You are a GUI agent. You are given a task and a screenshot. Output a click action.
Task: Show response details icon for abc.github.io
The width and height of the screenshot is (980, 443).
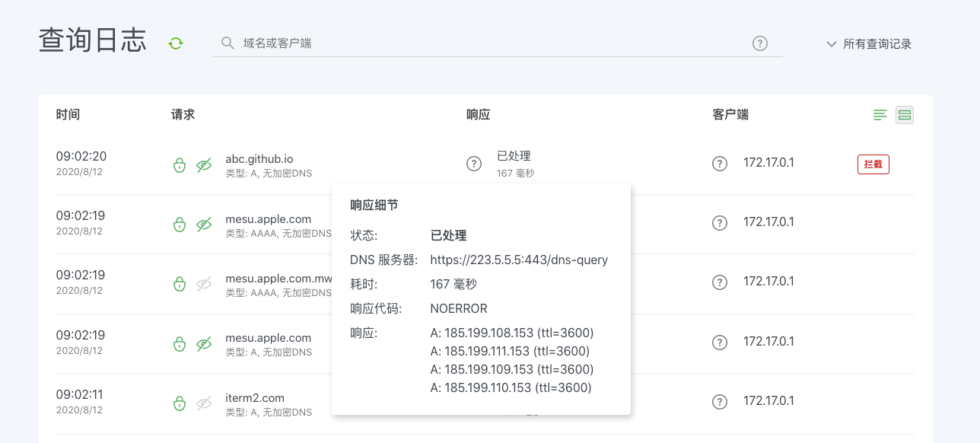[x=474, y=164]
